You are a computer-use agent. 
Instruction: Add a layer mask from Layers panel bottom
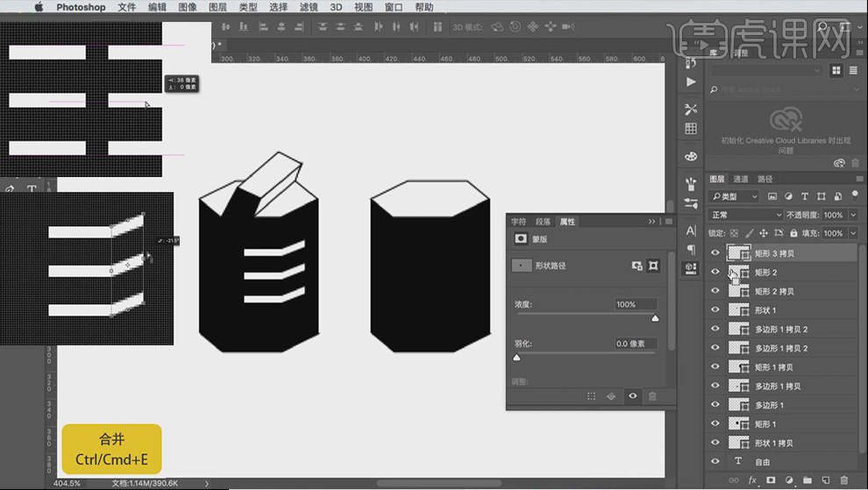click(x=771, y=480)
